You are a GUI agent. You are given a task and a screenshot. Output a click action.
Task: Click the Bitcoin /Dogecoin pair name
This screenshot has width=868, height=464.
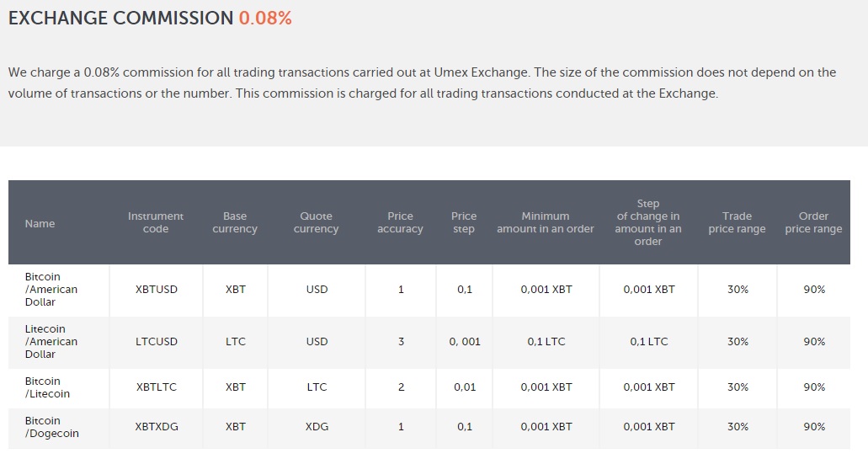[x=52, y=427]
